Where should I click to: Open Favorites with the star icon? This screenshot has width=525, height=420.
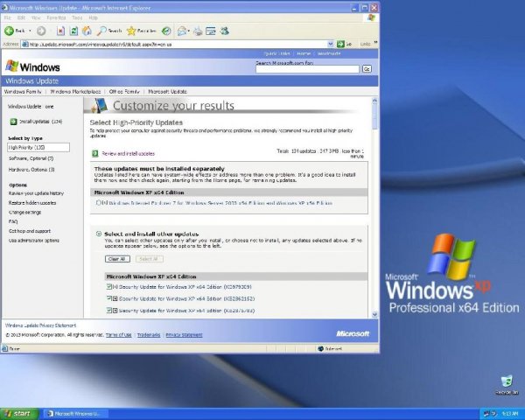pyautogui.click(x=131, y=31)
